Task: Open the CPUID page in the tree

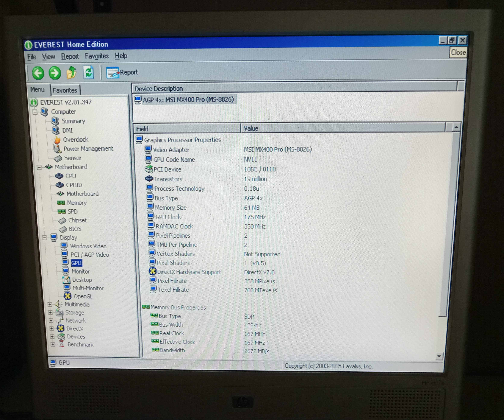Action: [74, 185]
